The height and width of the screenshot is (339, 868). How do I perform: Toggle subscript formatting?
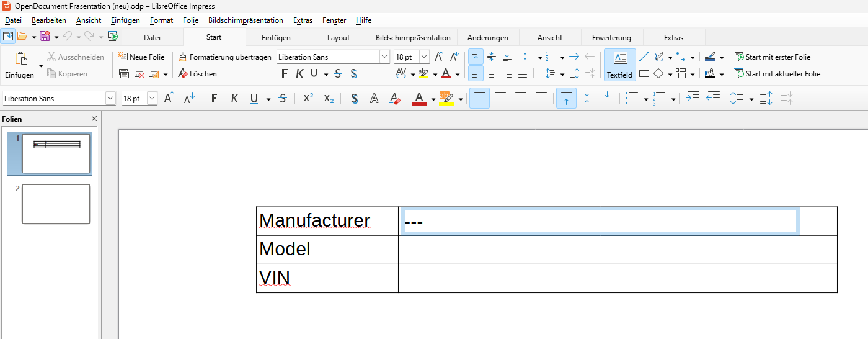coord(329,98)
